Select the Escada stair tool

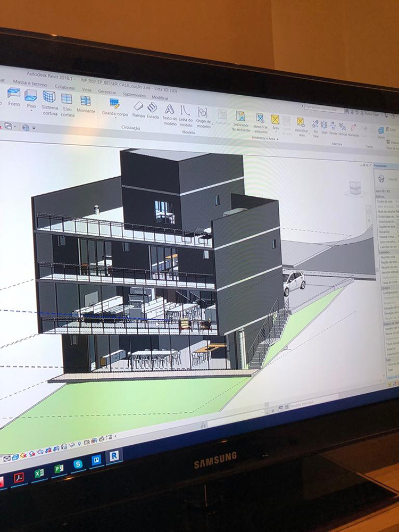152,111
